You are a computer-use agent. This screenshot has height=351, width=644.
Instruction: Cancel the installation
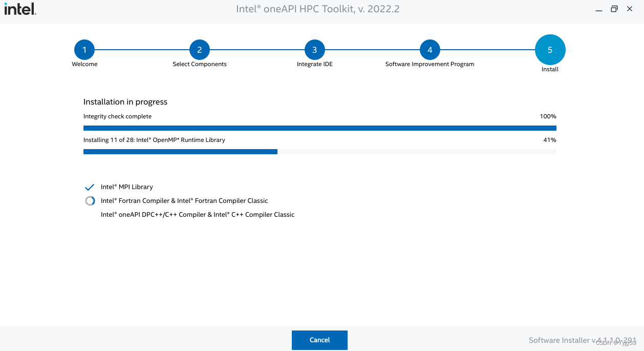(x=319, y=340)
